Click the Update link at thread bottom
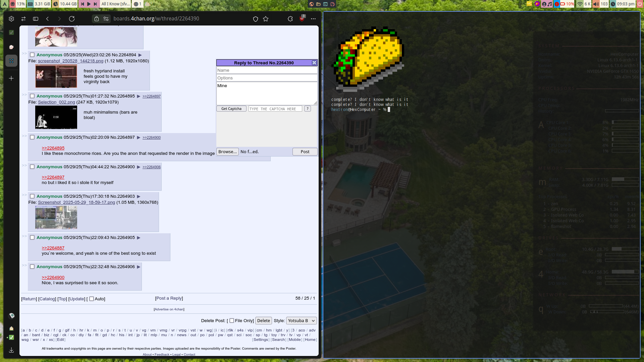The height and width of the screenshot is (362, 644). point(77,299)
